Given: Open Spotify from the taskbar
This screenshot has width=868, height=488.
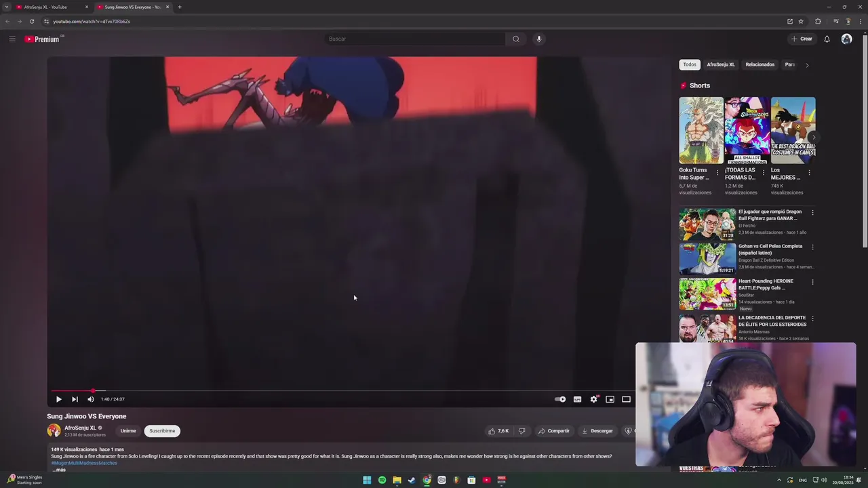Looking at the screenshot, I should click(x=382, y=480).
